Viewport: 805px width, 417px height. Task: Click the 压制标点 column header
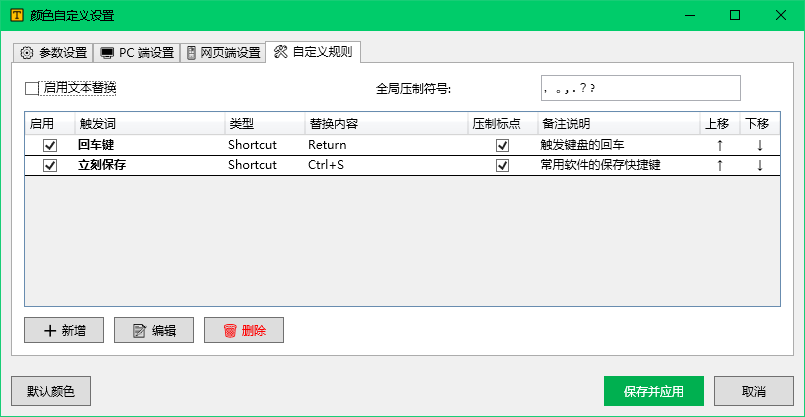[503, 124]
